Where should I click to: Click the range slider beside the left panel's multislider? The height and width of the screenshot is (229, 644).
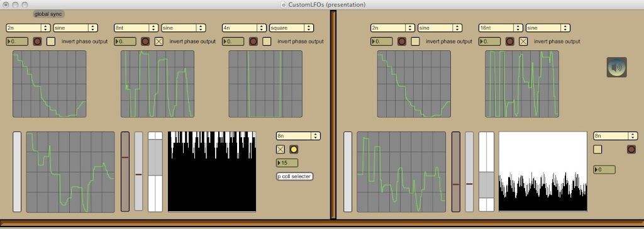pos(155,172)
